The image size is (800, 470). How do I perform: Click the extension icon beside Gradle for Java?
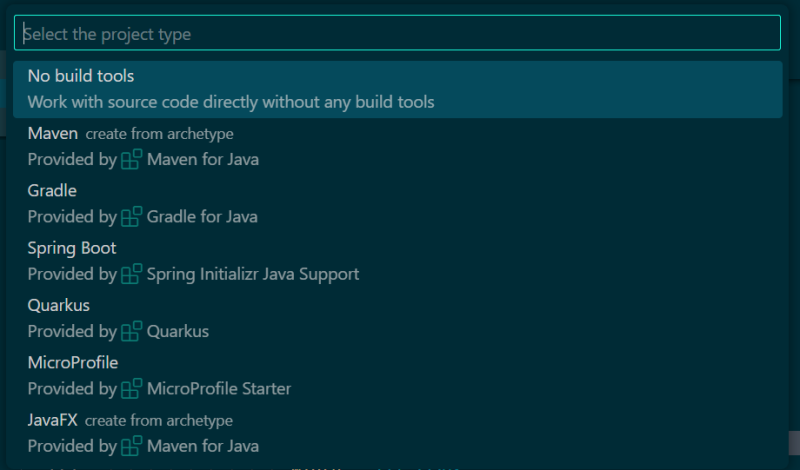[x=131, y=216]
